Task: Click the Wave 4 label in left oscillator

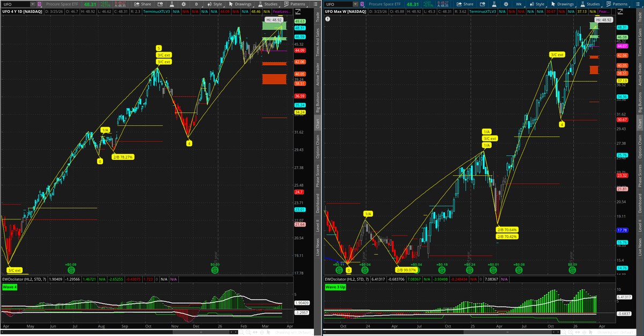Action: (x=10, y=287)
